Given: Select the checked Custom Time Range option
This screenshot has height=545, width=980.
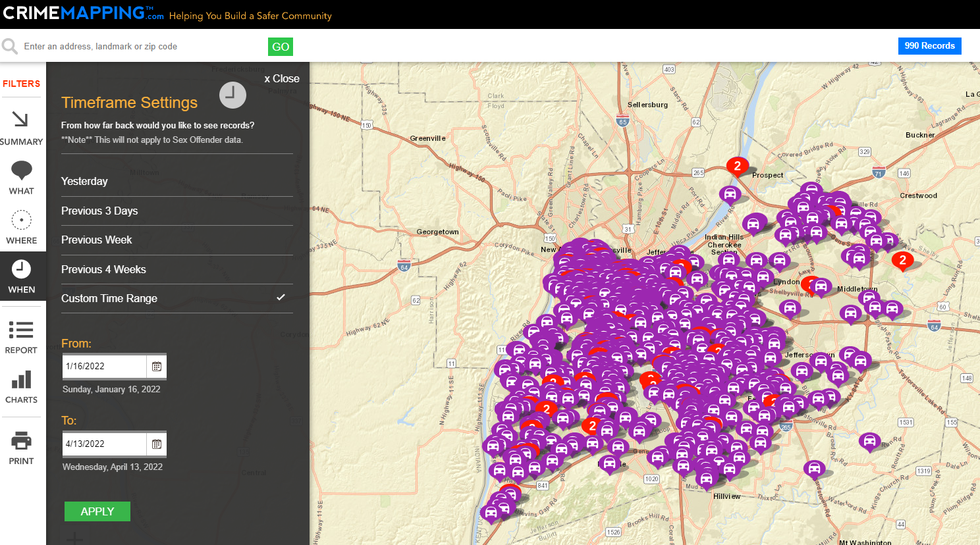Looking at the screenshot, I should [109, 298].
